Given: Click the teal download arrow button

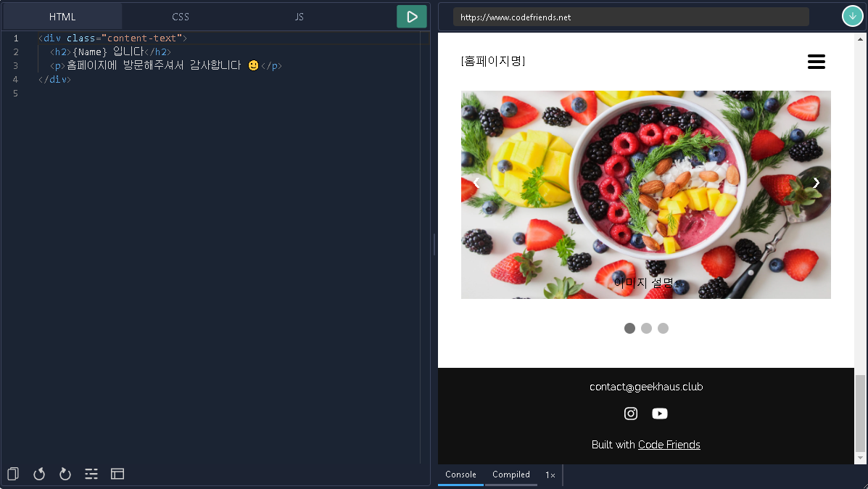Looking at the screenshot, I should pyautogui.click(x=853, y=16).
